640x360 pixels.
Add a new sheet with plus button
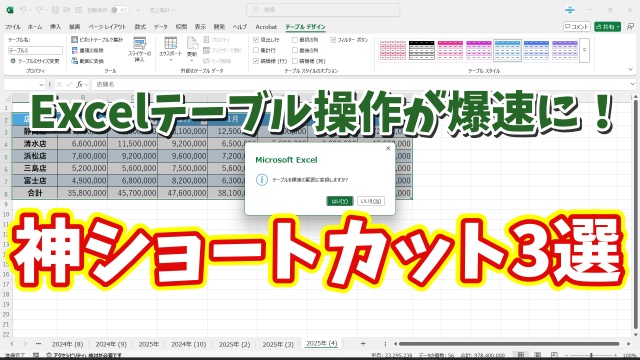pyautogui.click(x=363, y=344)
